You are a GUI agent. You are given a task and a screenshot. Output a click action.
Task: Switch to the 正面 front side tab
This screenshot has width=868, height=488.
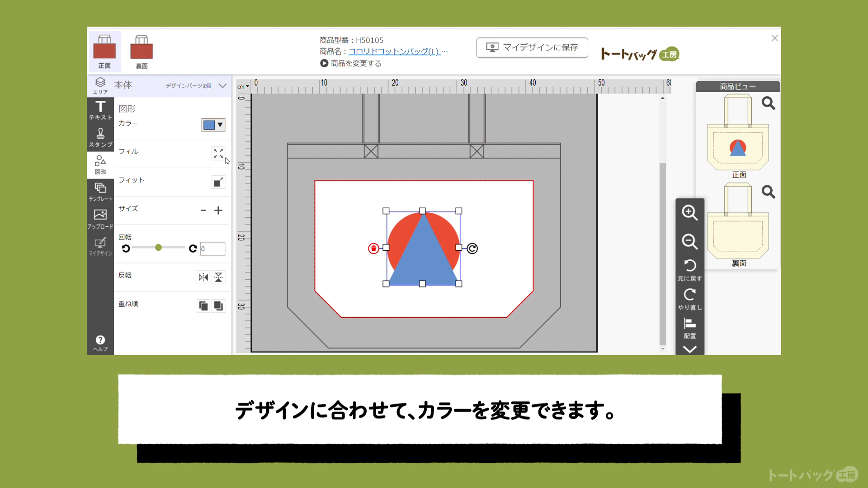pos(104,52)
